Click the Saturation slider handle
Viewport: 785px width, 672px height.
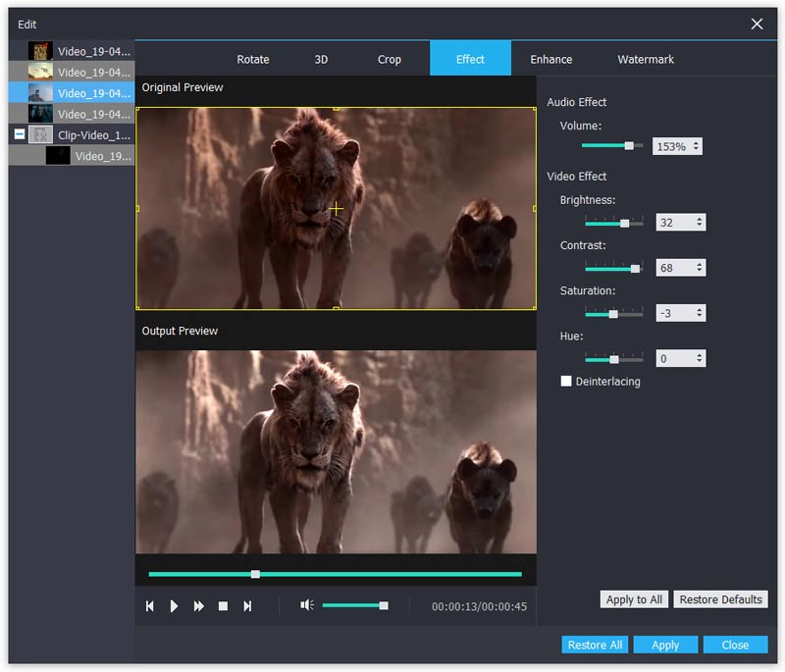coord(613,314)
